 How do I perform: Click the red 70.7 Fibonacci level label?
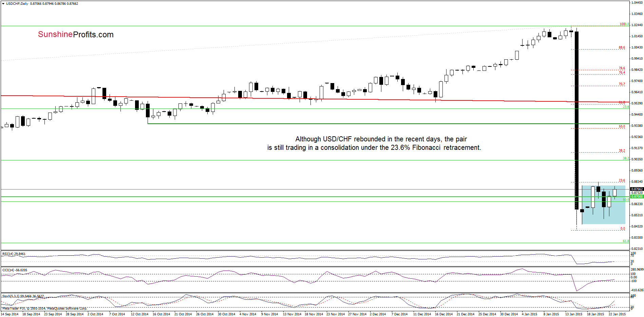pyautogui.click(x=622, y=84)
